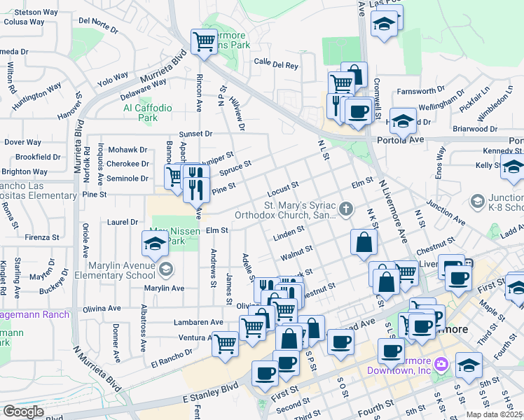Select the graduation cap marker near Las Positas
The image size is (524, 420).
(x=384, y=24)
